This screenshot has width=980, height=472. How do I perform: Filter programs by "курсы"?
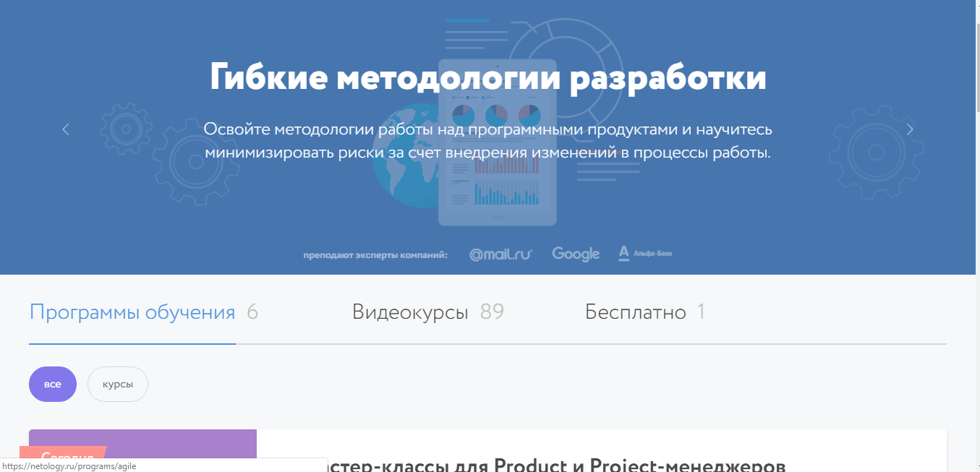point(118,384)
